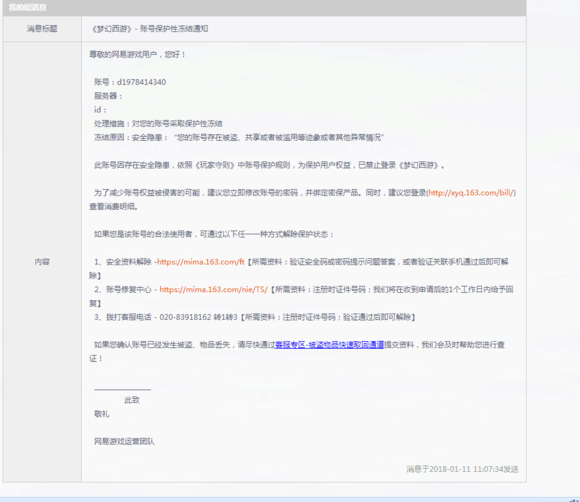Click the 《梦幻西游》- 账号保护性冻结通知 message title
This screenshot has width=580, height=502.
coord(149,28)
